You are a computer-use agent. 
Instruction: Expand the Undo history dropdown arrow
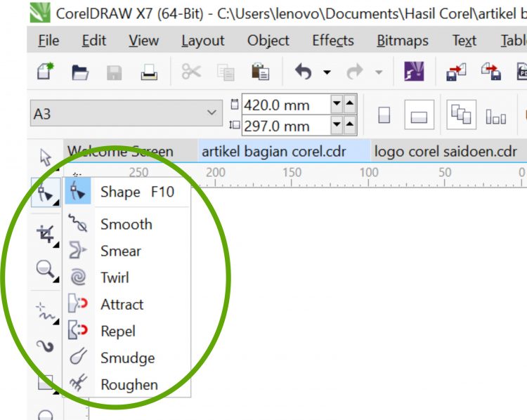[x=327, y=72]
